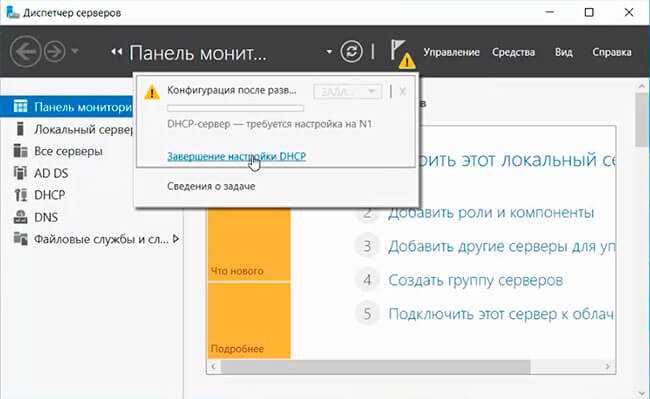
Task: Click Завершение настройки DHCP link
Action: coord(236,156)
